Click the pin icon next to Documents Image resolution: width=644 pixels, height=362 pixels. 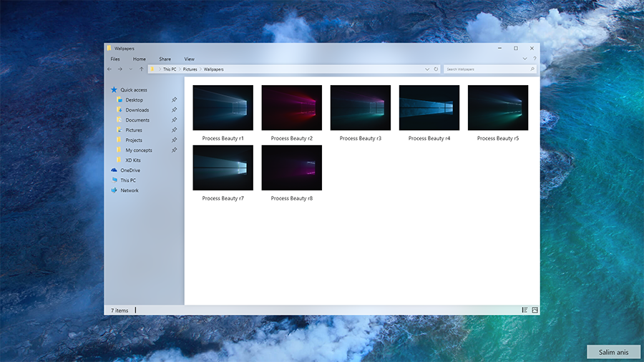pos(174,120)
